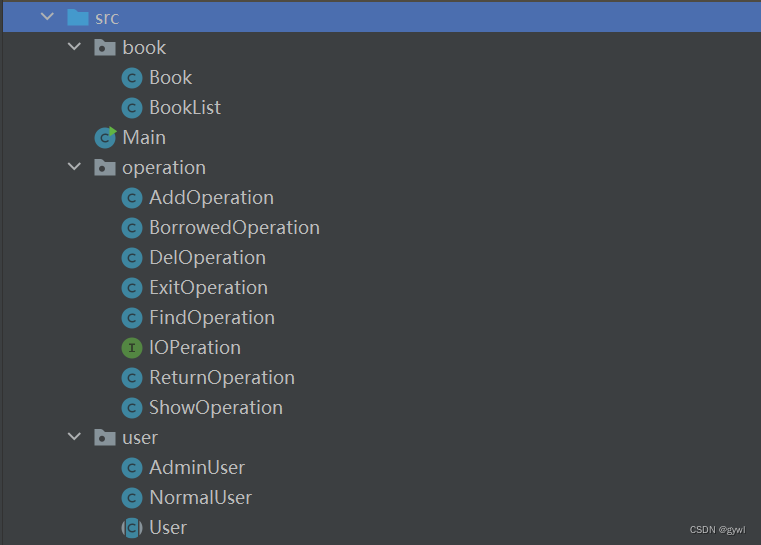Select the user package label

click(x=140, y=438)
